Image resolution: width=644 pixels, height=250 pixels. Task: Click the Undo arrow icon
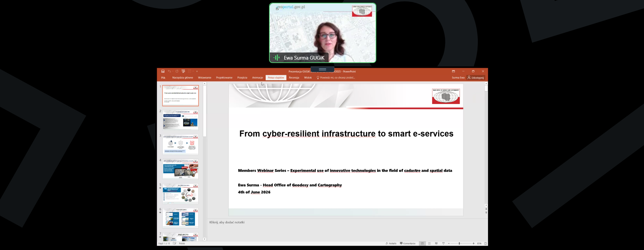pos(169,71)
